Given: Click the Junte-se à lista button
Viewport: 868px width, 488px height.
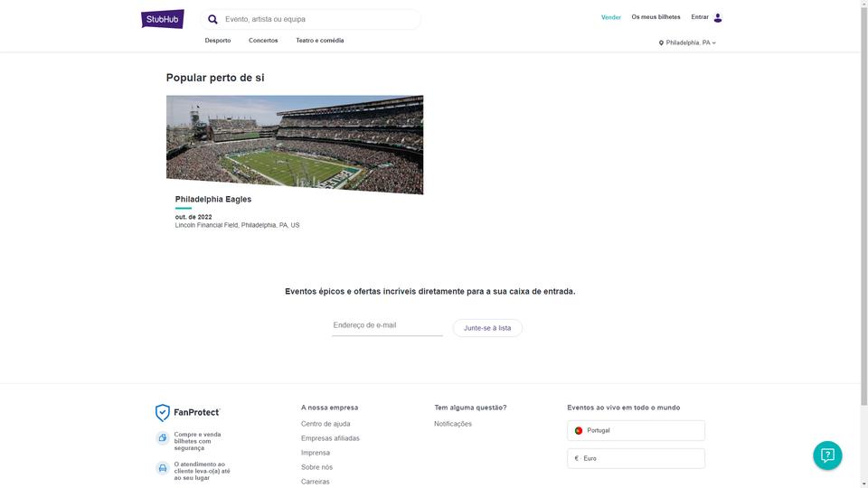Looking at the screenshot, I should pos(487,328).
